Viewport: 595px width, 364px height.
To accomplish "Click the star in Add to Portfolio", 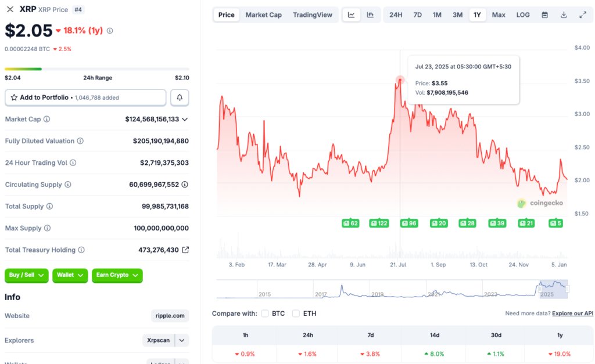I will 13,97.
